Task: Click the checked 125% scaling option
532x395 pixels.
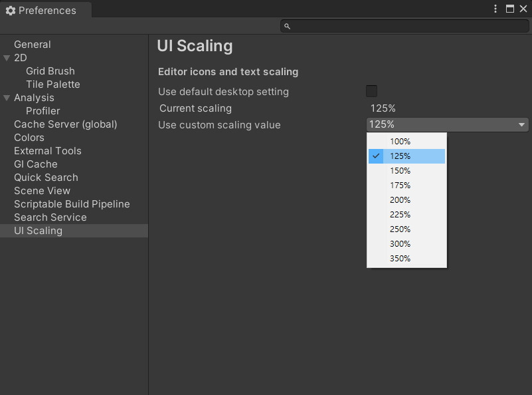Action: tap(400, 156)
